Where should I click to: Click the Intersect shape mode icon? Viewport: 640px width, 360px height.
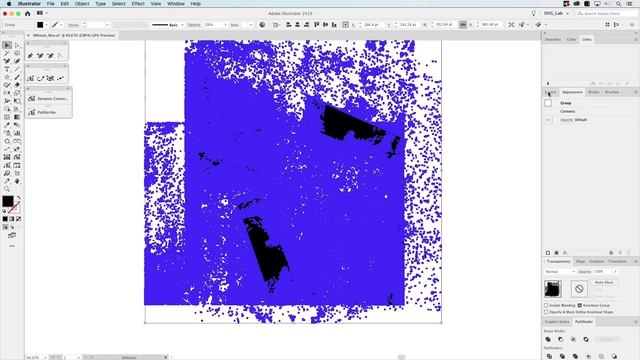point(573,339)
